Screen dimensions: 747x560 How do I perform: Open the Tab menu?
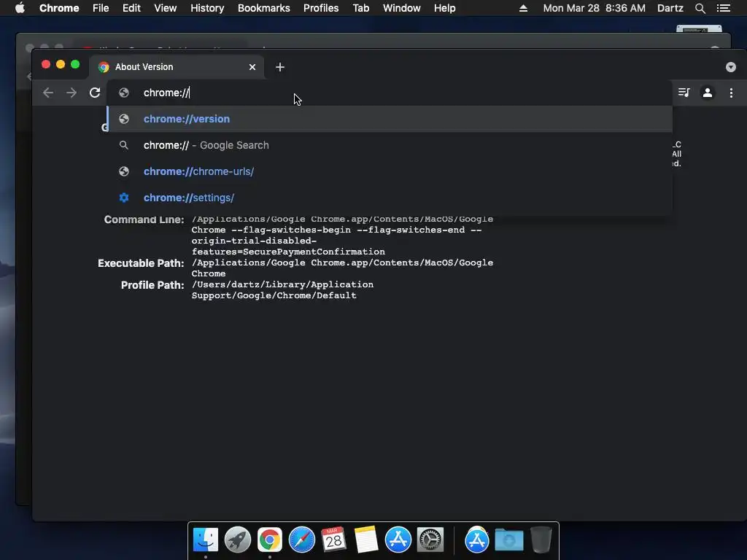click(360, 8)
